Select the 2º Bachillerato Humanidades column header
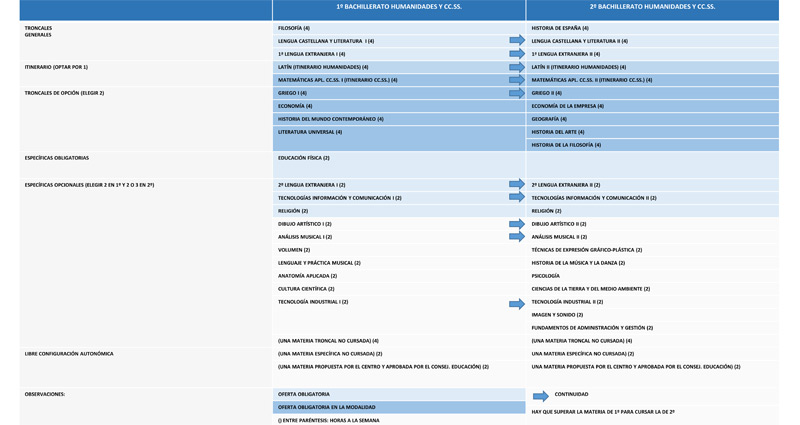This screenshot has width=800, height=425. click(x=652, y=8)
